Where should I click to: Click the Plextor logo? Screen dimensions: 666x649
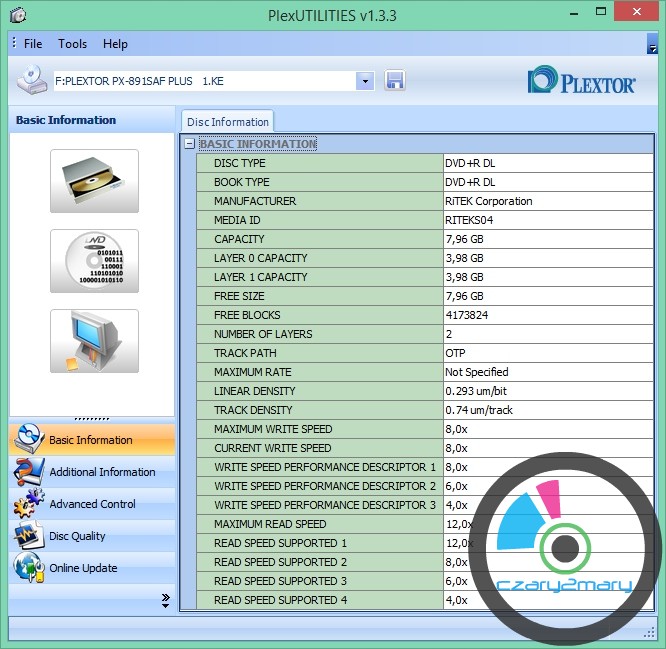581,81
